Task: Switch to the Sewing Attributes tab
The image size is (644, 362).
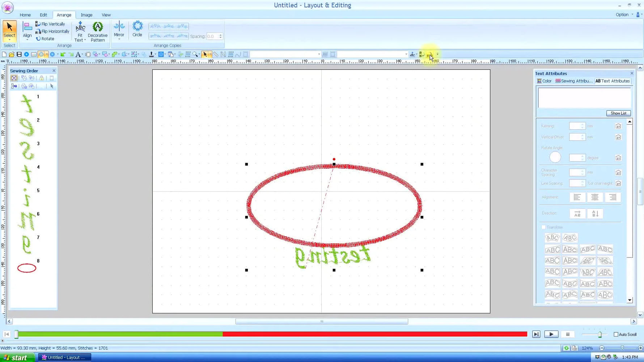Action: [x=574, y=81]
